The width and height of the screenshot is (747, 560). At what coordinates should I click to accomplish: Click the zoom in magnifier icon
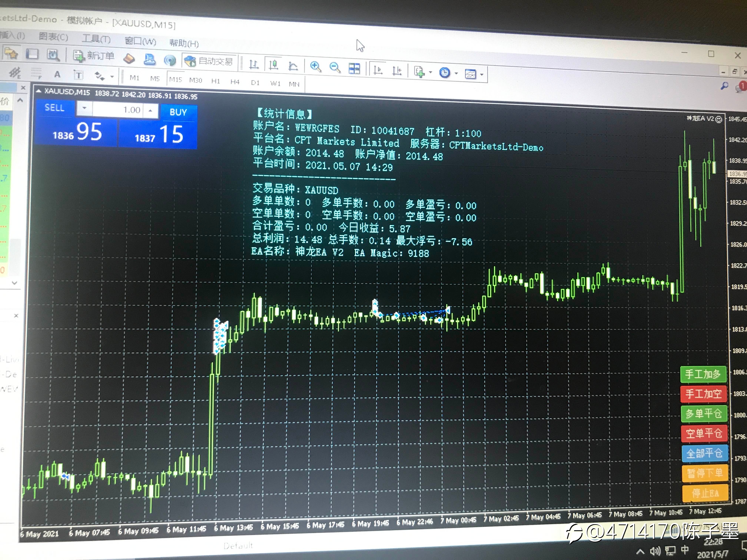(315, 66)
